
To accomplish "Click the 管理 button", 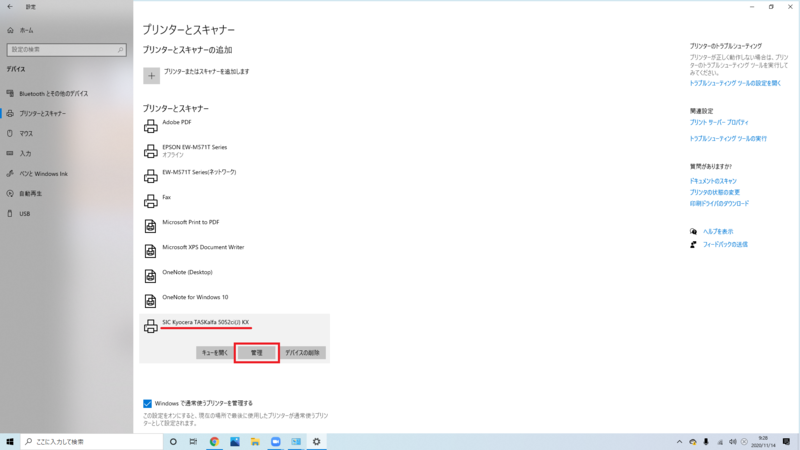I will [257, 353].
